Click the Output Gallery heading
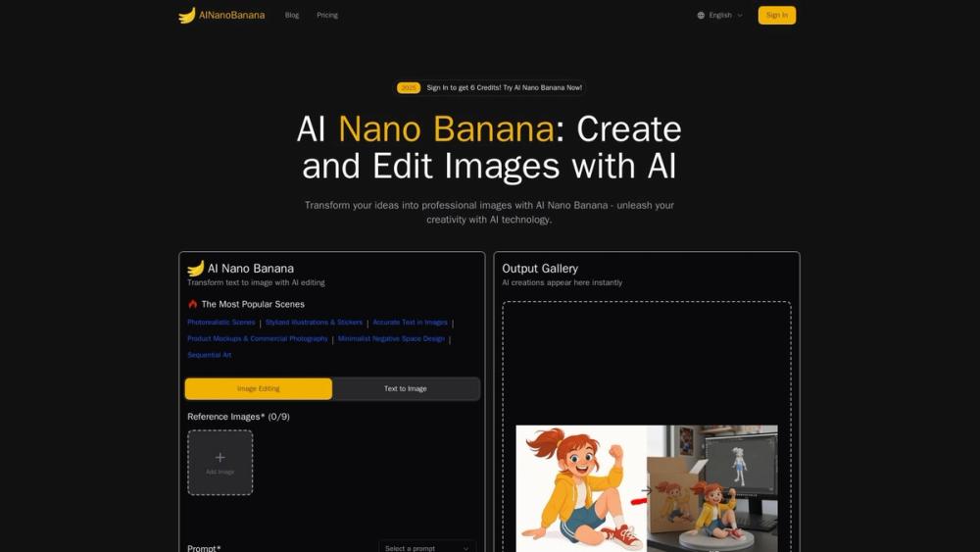980x552 pixels. pyautogui.click(x=540, y=269)
